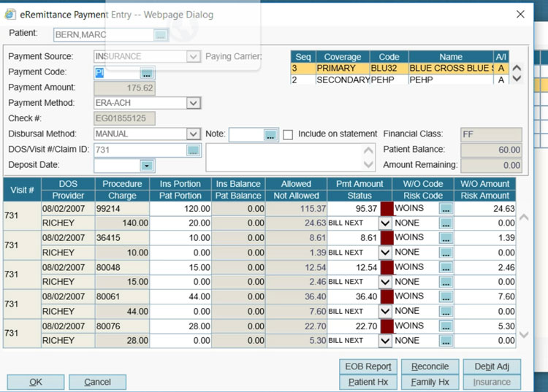Toggle the Include on statement checkbox
This screenshot has width=548, height=392.
click(288, 135)
